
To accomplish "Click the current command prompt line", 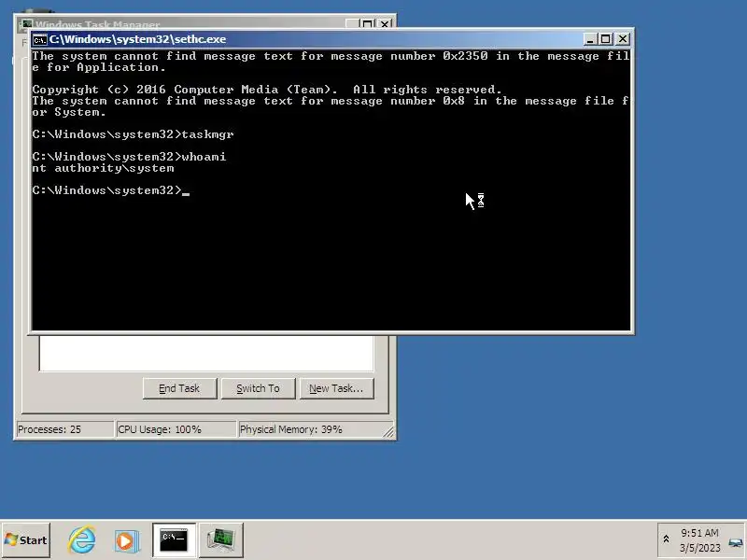I will [110, 190].
